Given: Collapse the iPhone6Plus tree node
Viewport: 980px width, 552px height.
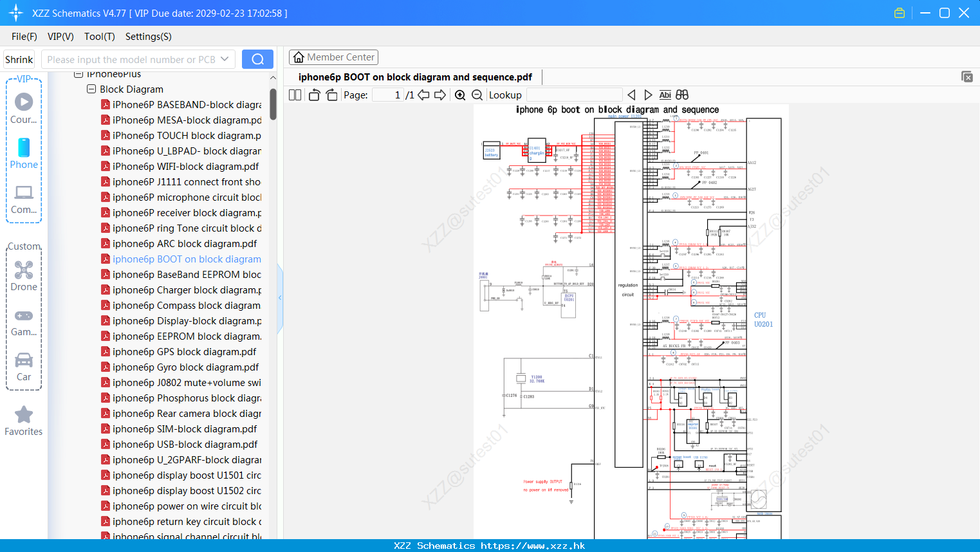Looking at the screenshot, I should [x=79, y=74].
